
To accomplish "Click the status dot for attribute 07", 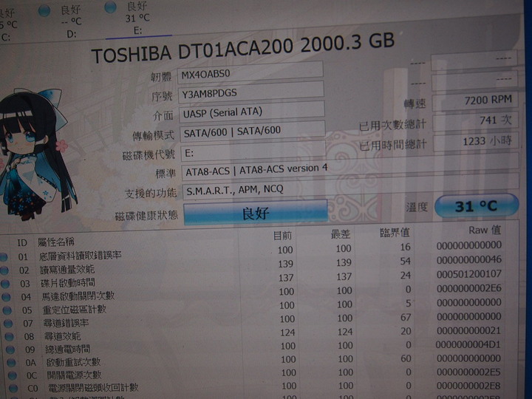I will pos(8,324).
